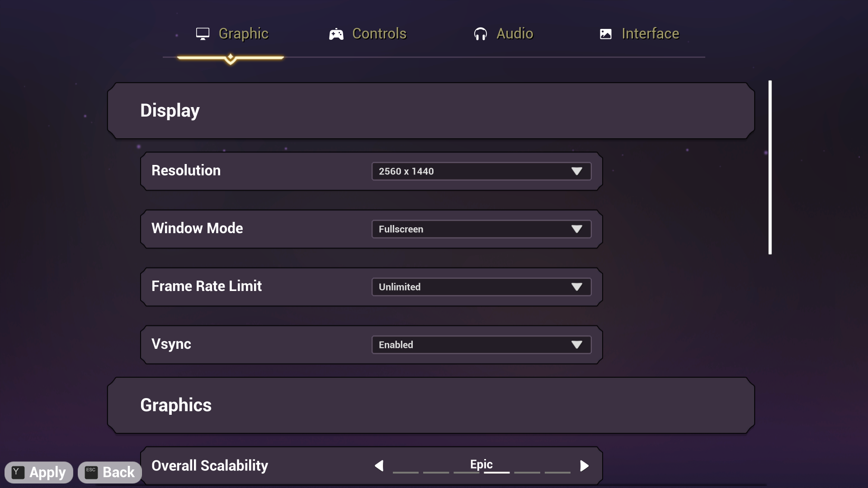
Task: Open the Window Mode dropdown showing Fullscreen
Action: (481, 229)
